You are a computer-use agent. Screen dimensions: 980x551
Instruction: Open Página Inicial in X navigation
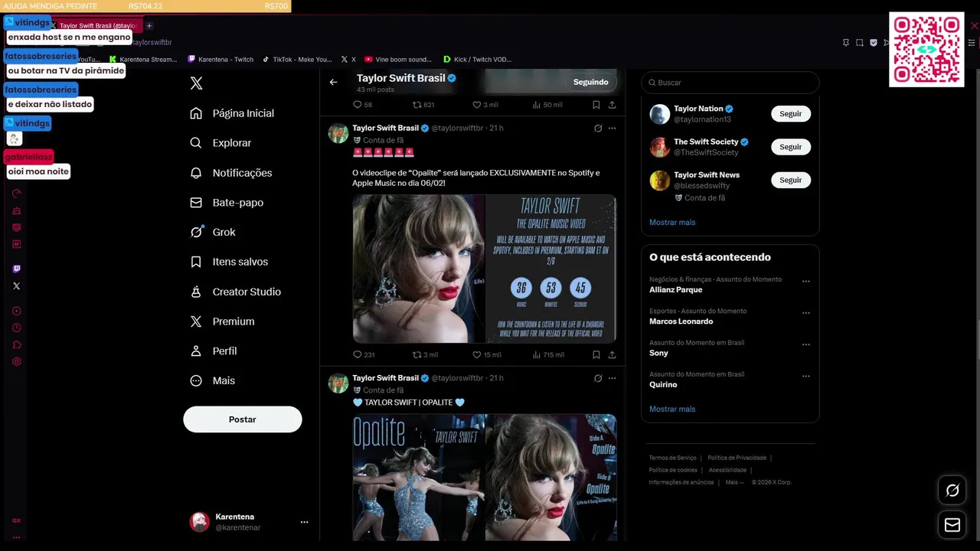232,113
